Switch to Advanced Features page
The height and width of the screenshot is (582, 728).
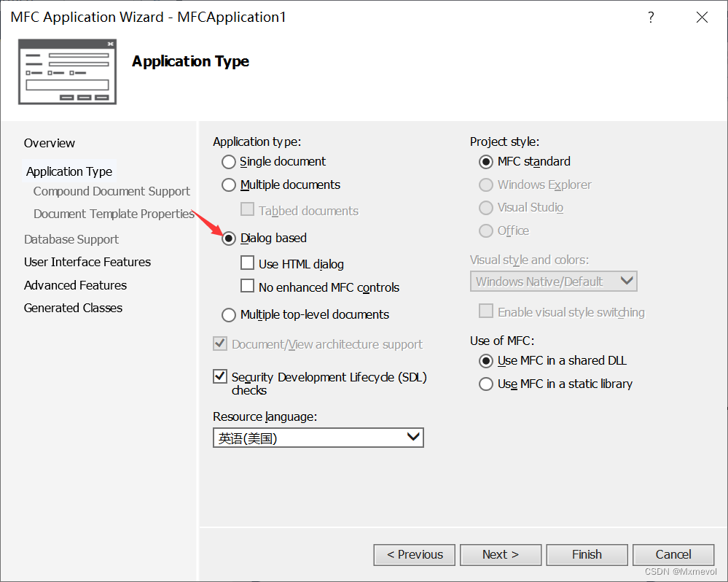coord(75,285)
